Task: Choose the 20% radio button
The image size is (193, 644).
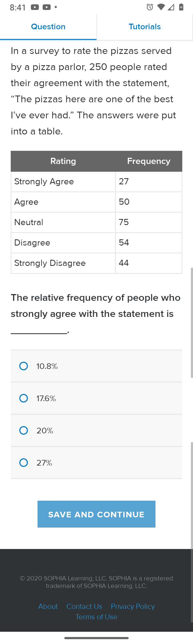Action: click(x=24, y=430)
